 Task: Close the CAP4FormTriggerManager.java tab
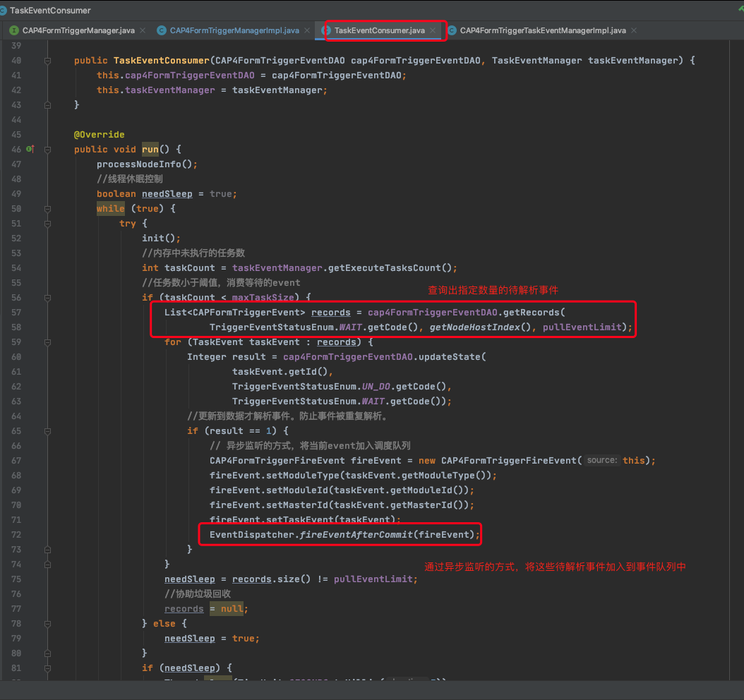point(143,30)
